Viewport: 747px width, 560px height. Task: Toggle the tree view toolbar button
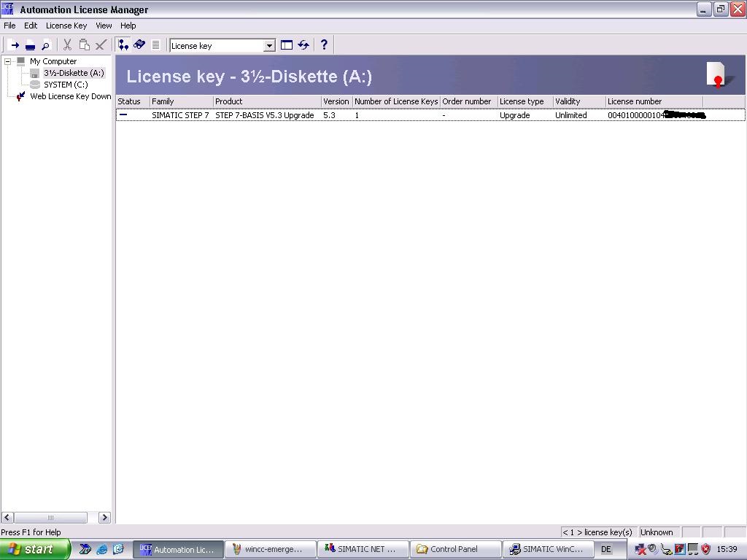tap(123, 45)
